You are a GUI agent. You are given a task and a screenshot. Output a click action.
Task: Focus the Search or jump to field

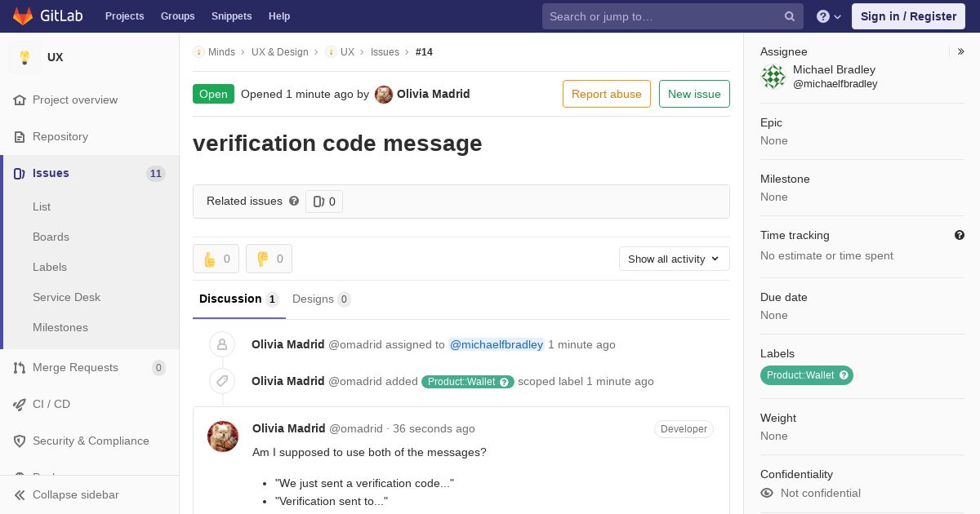click(x=673, y=16)
